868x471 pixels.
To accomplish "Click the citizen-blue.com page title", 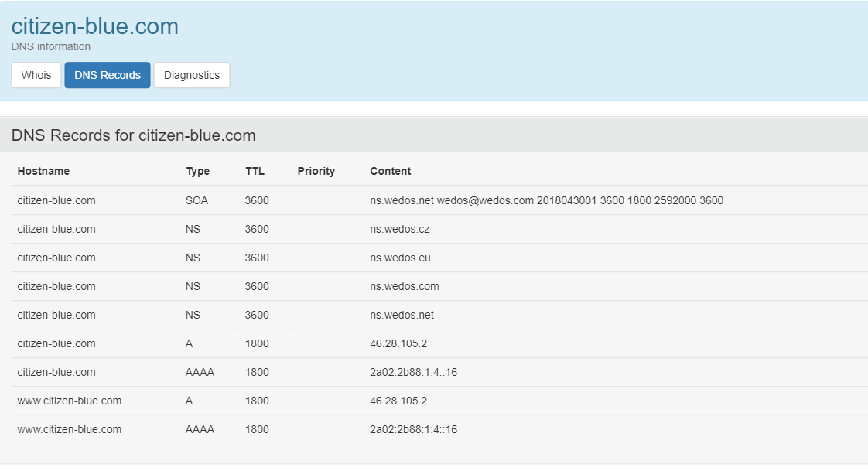I will click(94, 26).
